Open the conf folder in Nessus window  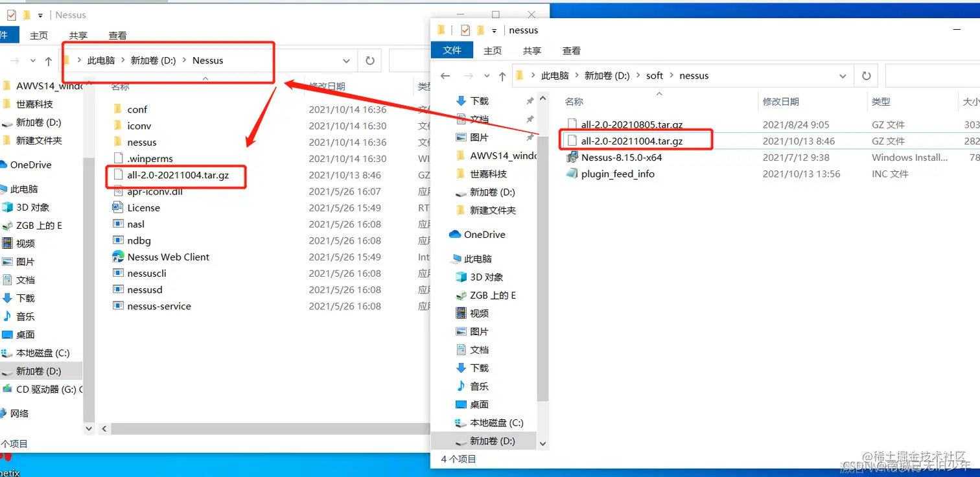coord(137,109)
